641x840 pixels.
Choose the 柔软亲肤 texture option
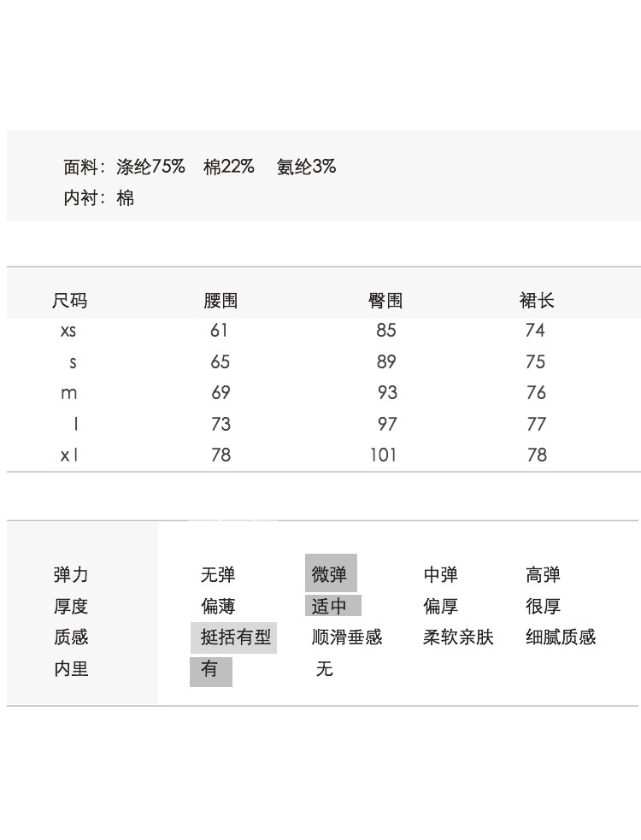click(458, 637)
